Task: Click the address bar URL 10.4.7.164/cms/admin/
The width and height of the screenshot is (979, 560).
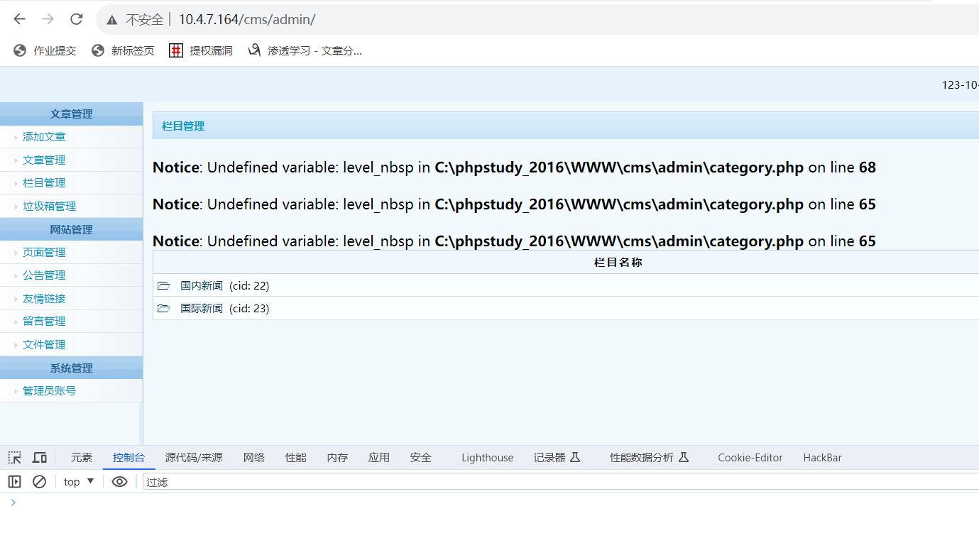Action: (246, 20)
